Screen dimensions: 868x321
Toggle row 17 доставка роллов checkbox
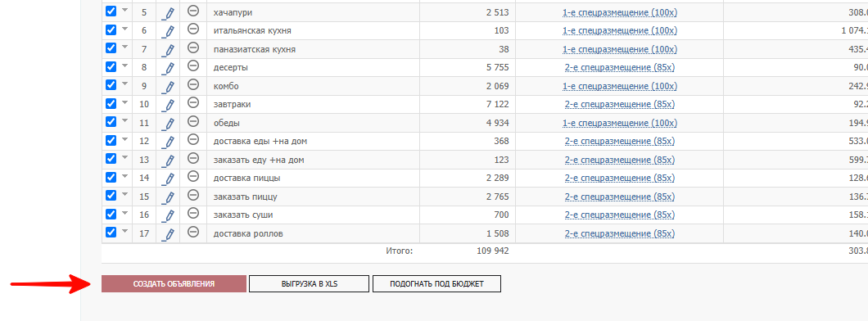click(x=111, y=232)
